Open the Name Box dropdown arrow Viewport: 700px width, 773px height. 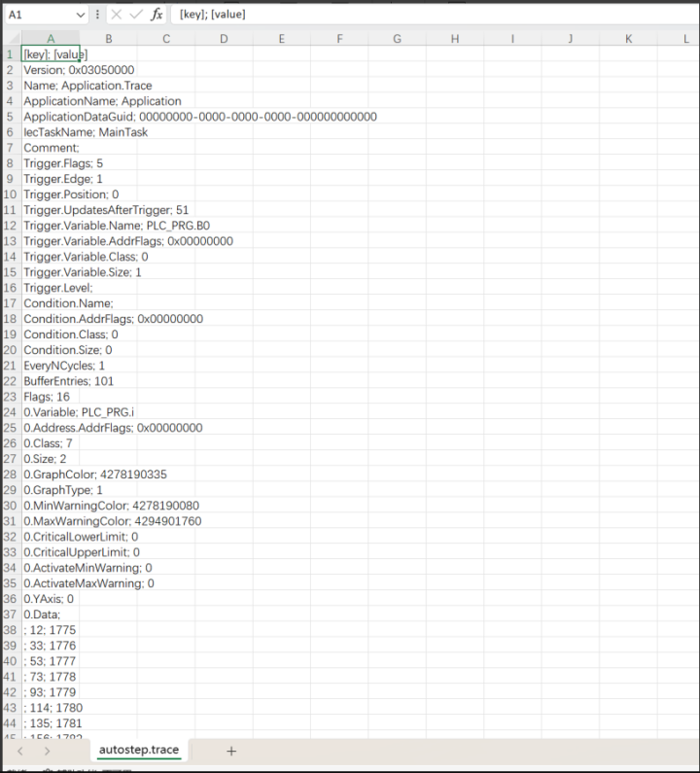80,15
